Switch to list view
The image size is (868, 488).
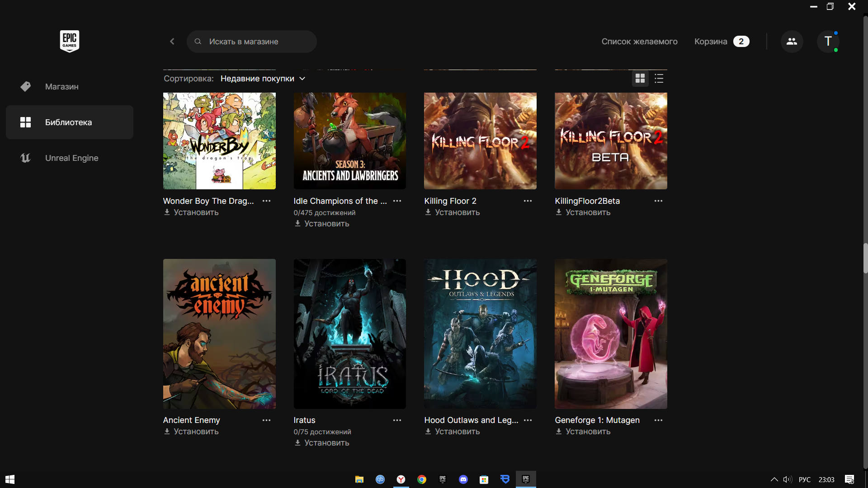coord(659,79)
